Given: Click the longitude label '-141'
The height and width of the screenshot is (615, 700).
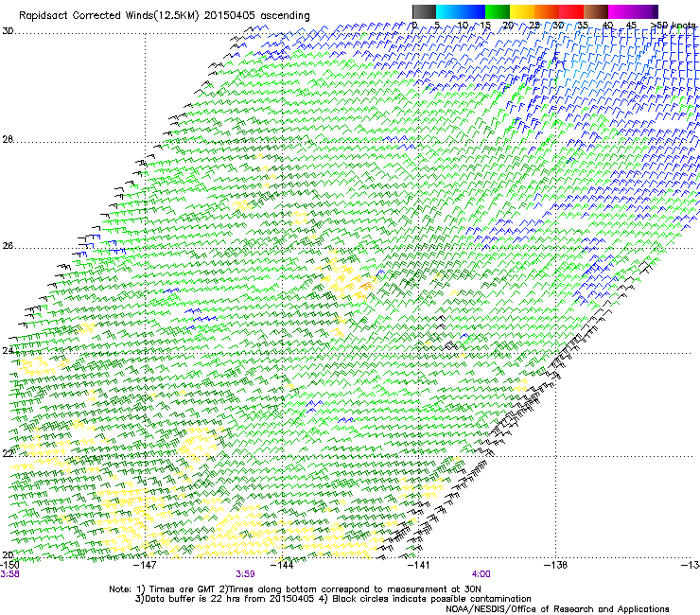Looking at the screenshot, I should [x=419, y=565].
